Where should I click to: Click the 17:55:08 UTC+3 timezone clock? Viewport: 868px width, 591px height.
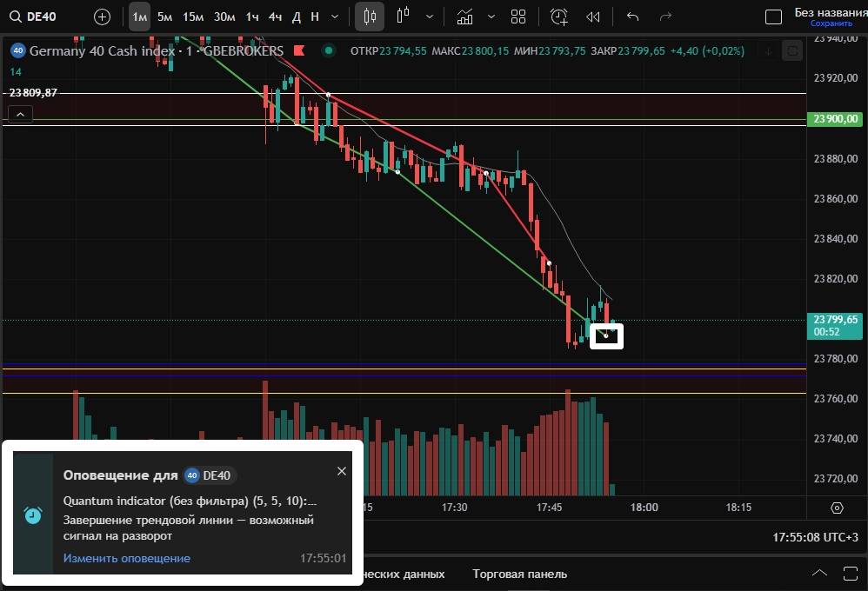click(x=815, y=537)
